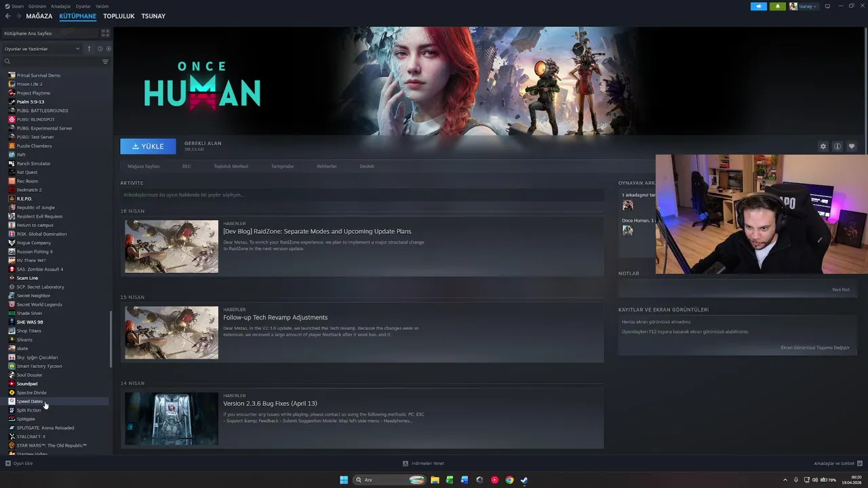
Task: Go back with the navigation back arrow
Action: coord(8,16)
